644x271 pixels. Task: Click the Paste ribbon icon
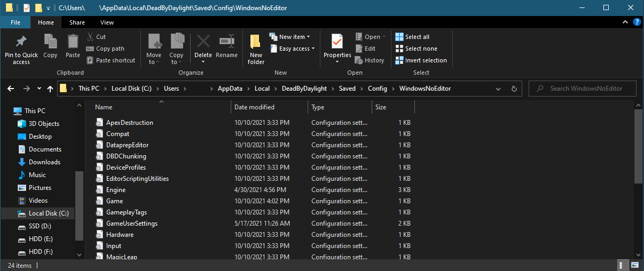coord(73,42)
